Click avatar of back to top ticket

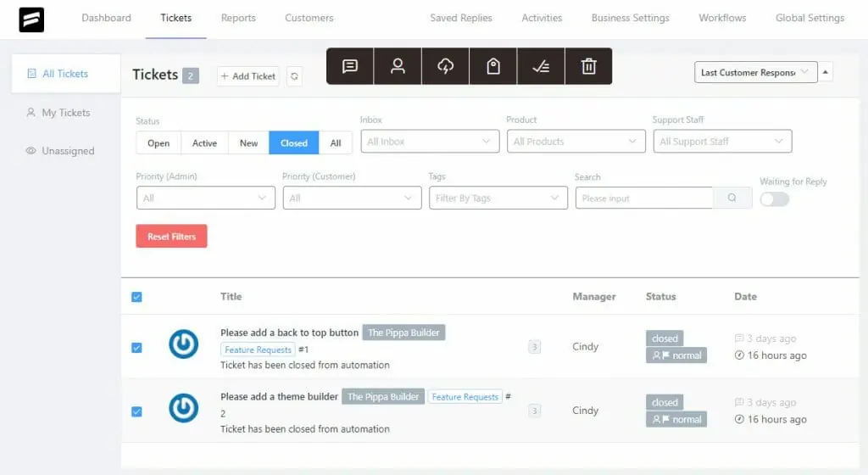[184, 344]
